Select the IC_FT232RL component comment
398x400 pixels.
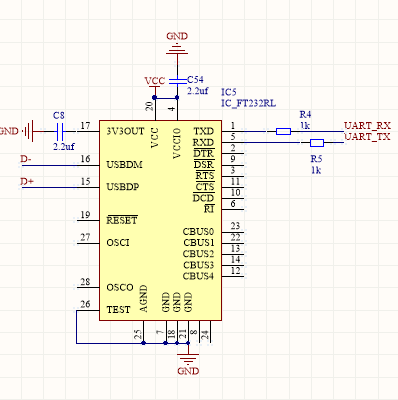point(249,103)
